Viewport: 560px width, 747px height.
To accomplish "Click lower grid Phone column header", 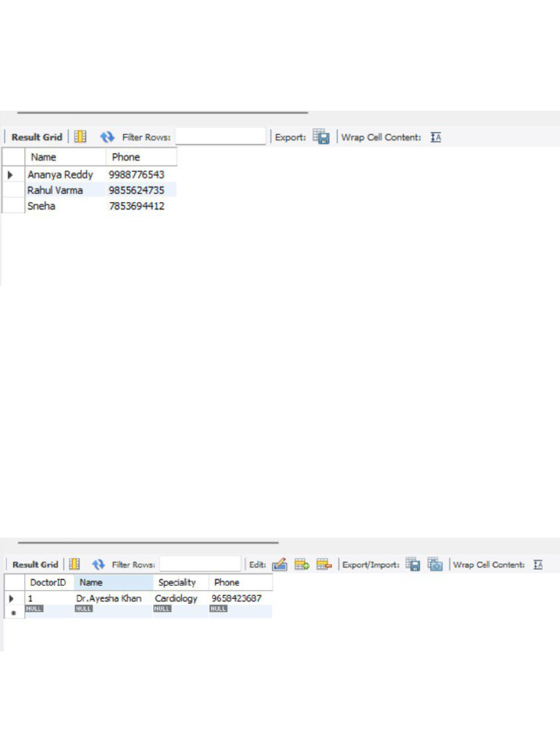I will (x=241, y=583).
